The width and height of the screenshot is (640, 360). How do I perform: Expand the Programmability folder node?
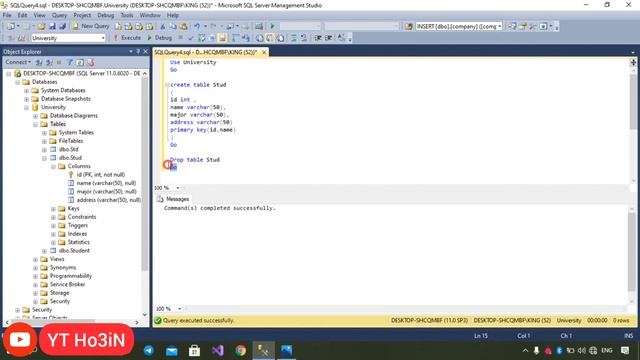[36, 276]
